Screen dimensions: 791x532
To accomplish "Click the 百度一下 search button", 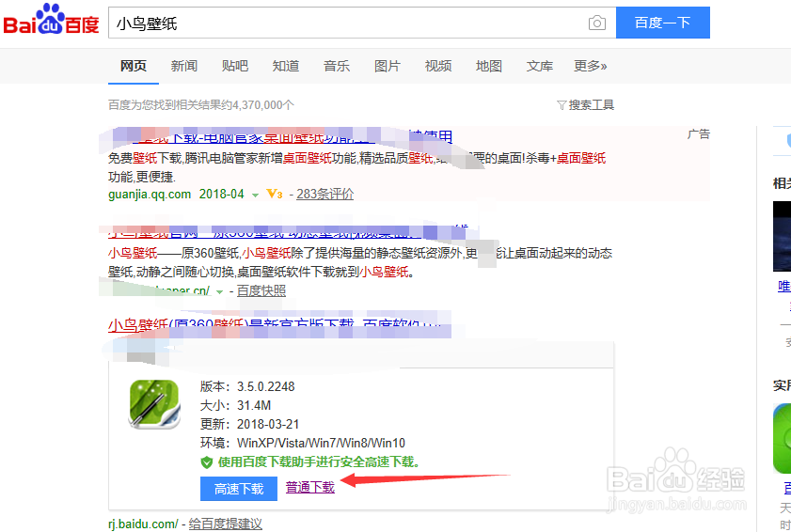I will (663, 23).
